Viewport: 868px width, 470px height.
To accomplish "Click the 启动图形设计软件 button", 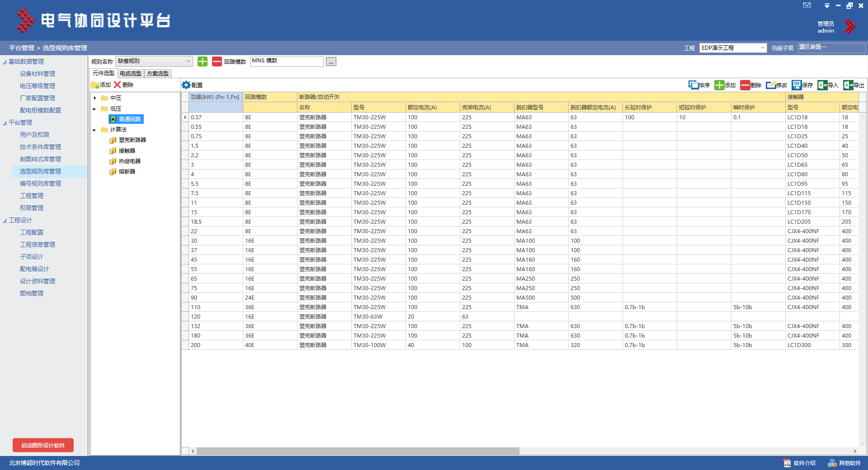I will point(43,445).
